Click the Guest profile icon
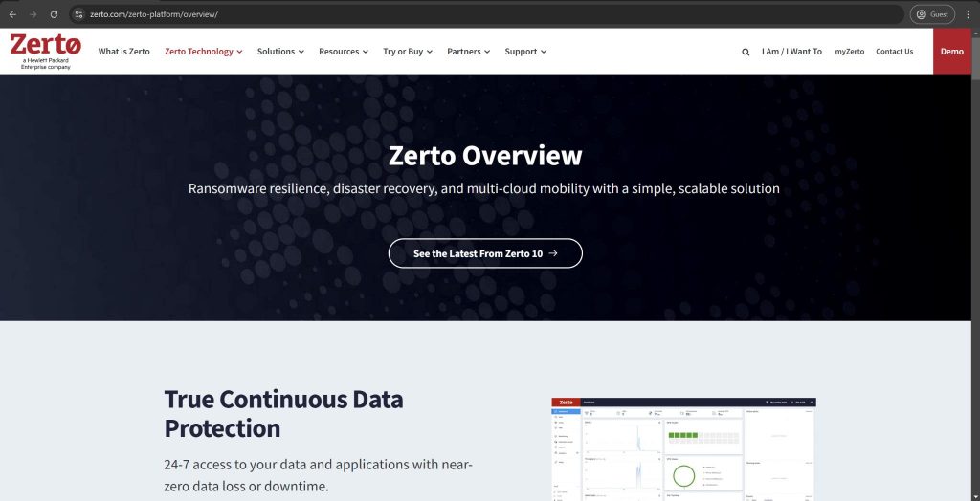This screenshot has width=980, height=501. (932, 14)
